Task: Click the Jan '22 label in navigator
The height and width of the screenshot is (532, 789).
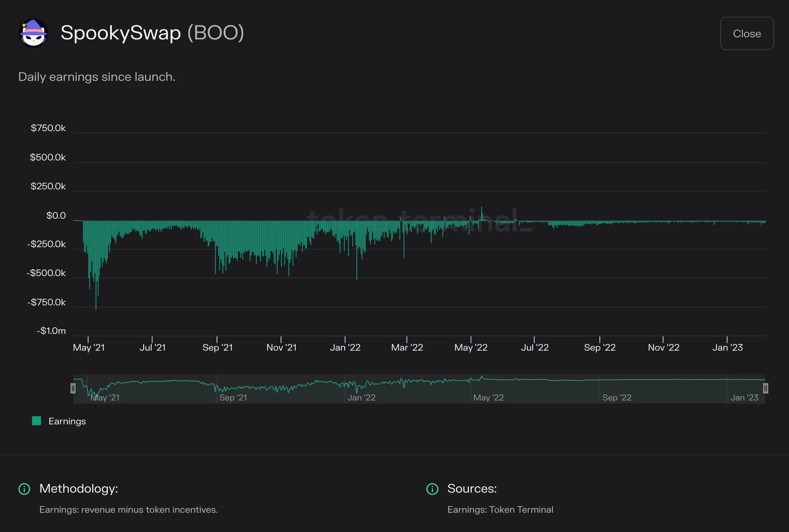Action: tap(361, 398)
